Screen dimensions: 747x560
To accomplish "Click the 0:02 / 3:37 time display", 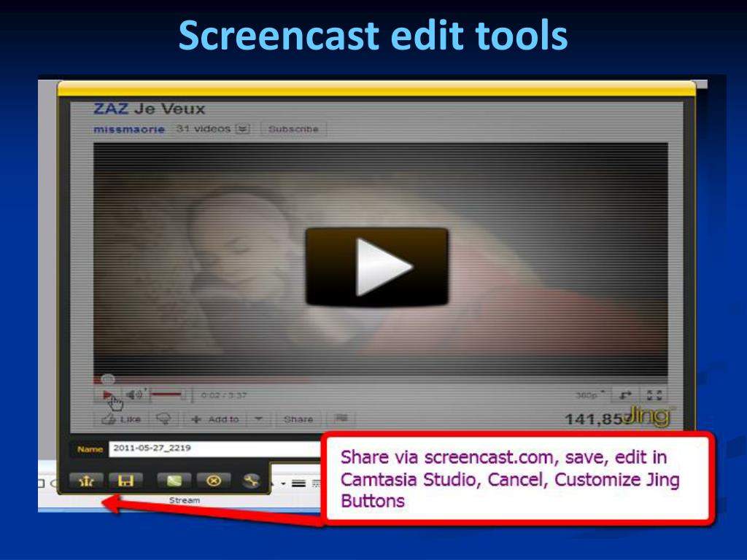I will (x=224, y=395).
